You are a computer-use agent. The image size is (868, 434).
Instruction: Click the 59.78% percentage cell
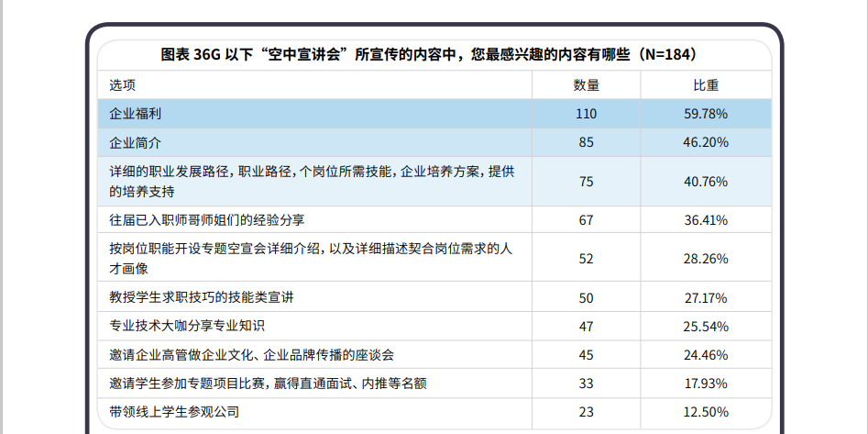tap(706, 114)
